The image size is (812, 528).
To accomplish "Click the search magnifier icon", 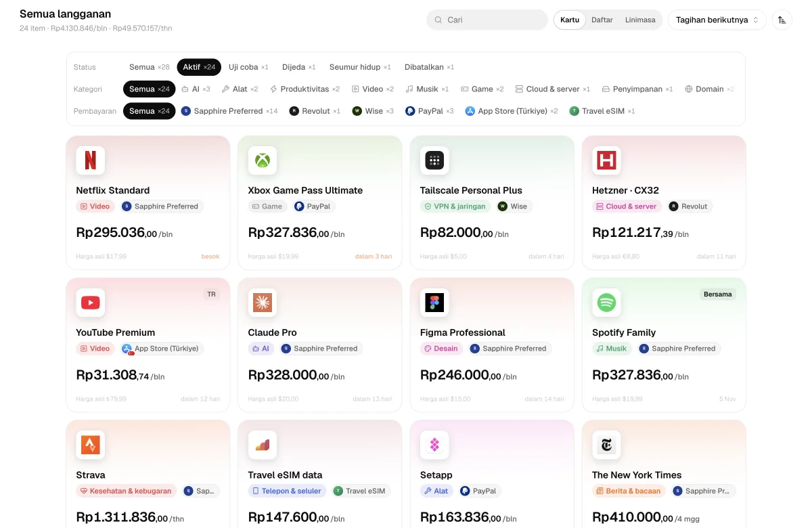I will (x=438, y=20).
